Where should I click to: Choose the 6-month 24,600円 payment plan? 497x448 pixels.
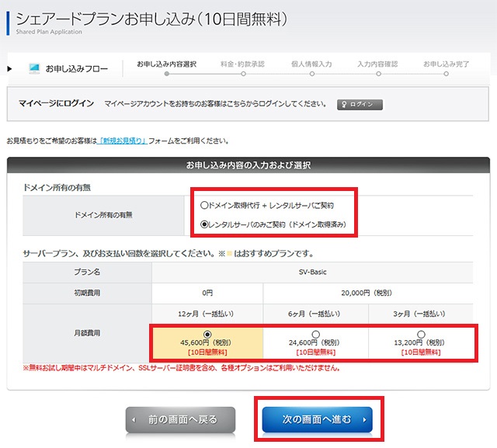315,335
